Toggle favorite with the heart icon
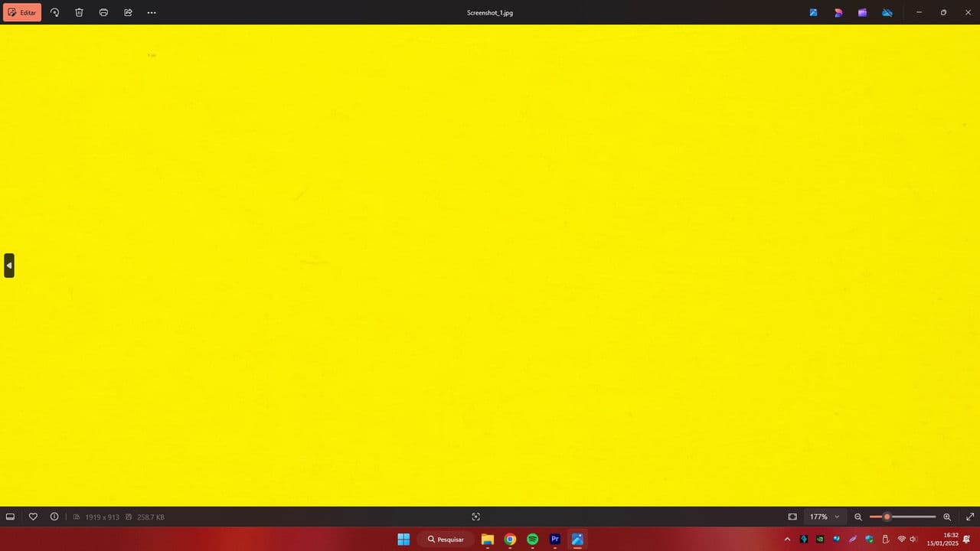The height and width of the screenshot is (551, 980). pyautogui.click(x=33, y=517)
